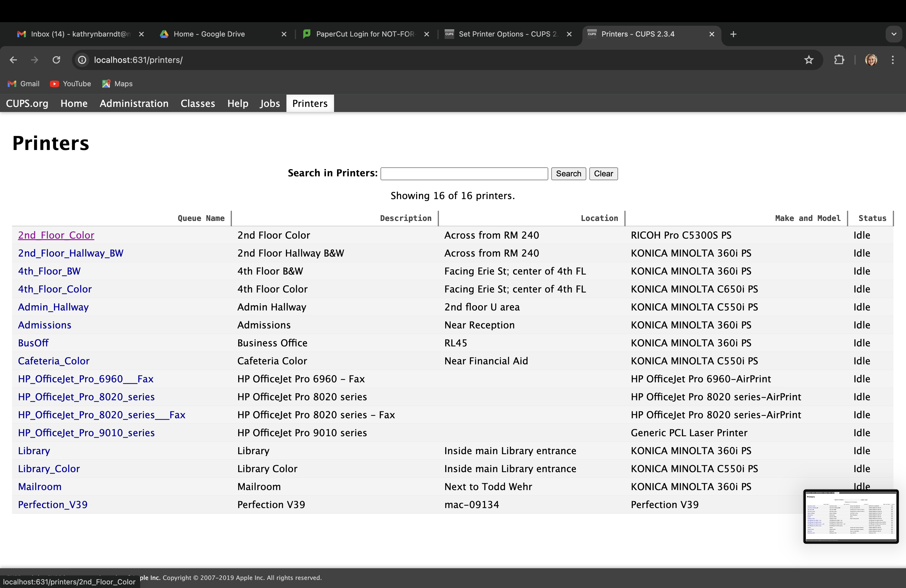
Task: Click the 'Generic PCL Laser Printer' cell
Action: point(689,433)
